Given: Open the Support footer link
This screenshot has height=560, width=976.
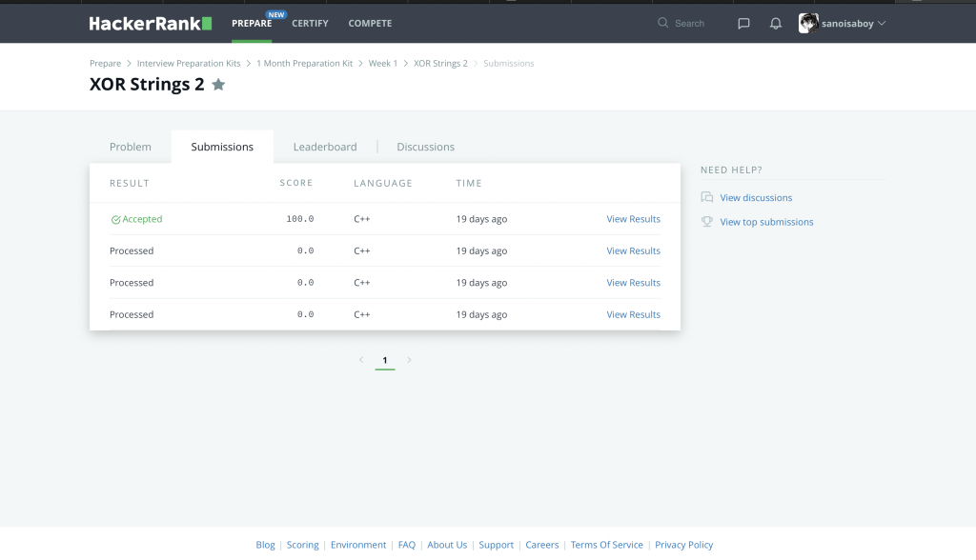Looking at the screenshot, I should tap(496, 545).
